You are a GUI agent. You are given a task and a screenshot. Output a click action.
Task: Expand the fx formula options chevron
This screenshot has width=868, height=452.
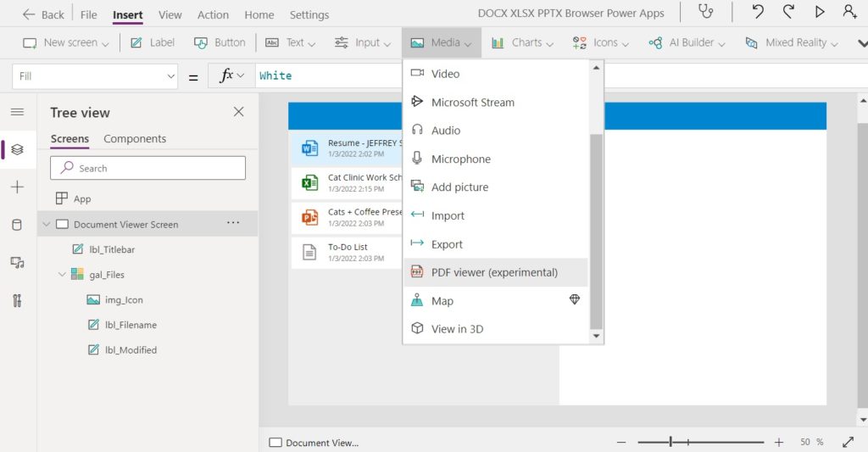point(240,75)
